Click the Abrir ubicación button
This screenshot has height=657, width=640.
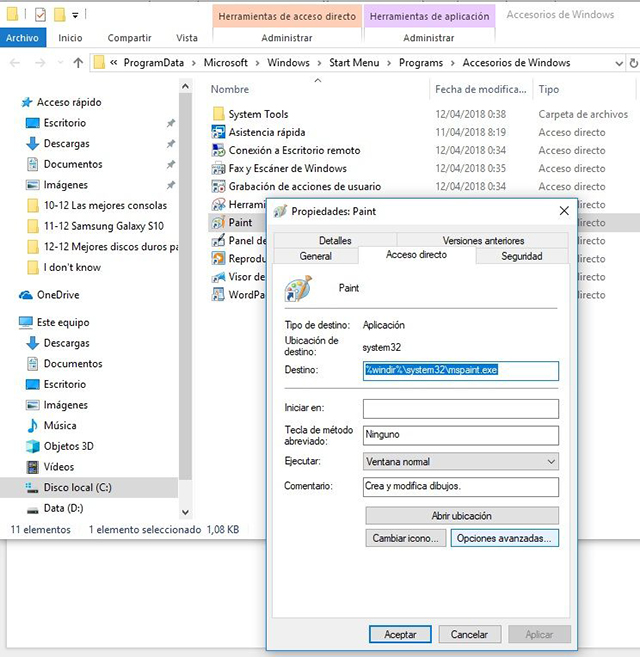pos(461,516)
